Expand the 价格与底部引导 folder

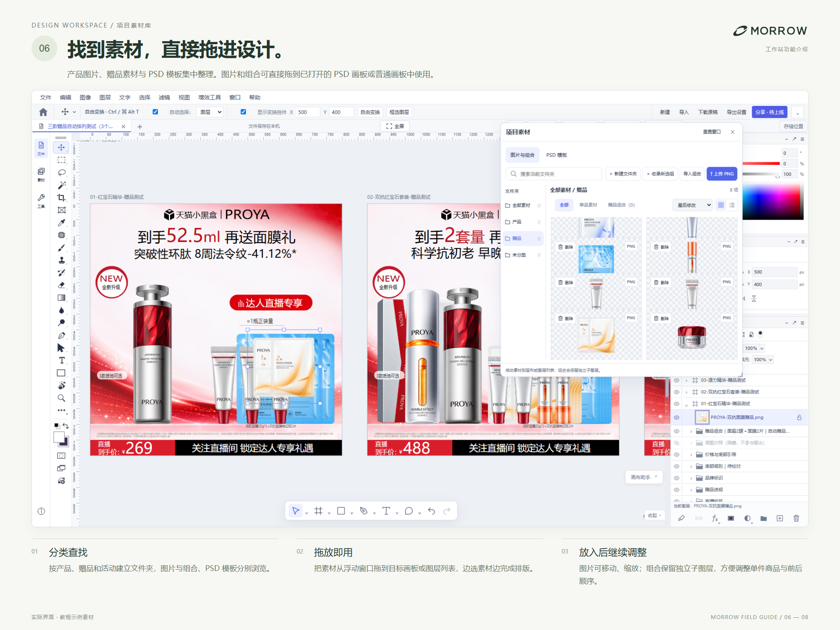point(691,455)
